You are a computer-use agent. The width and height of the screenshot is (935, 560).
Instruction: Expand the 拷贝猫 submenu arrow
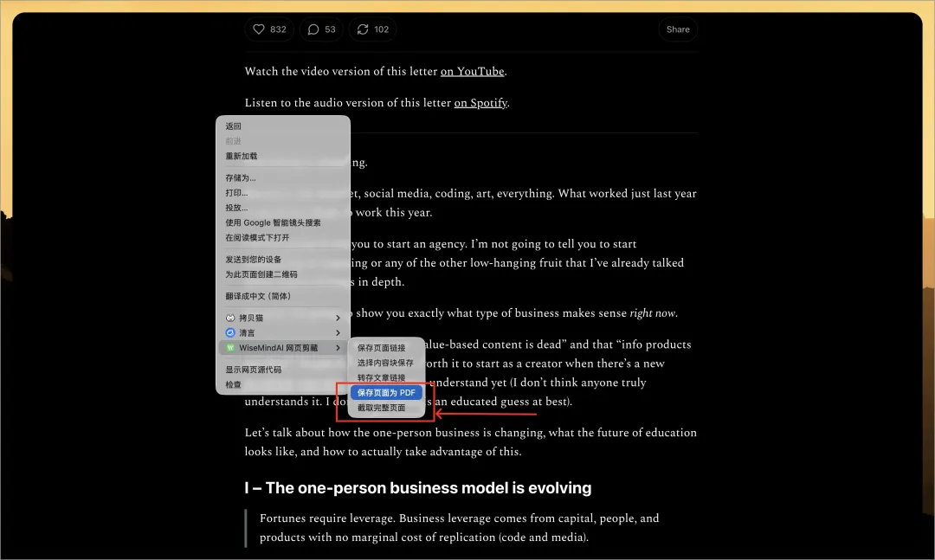tap(338, 319)
